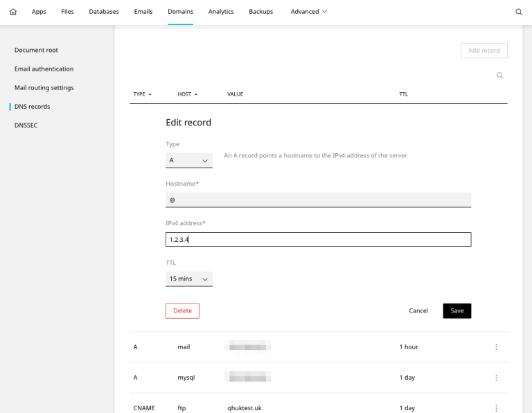532x413 pixels.
Task: Save the edited record
Action: coord(457,311)
